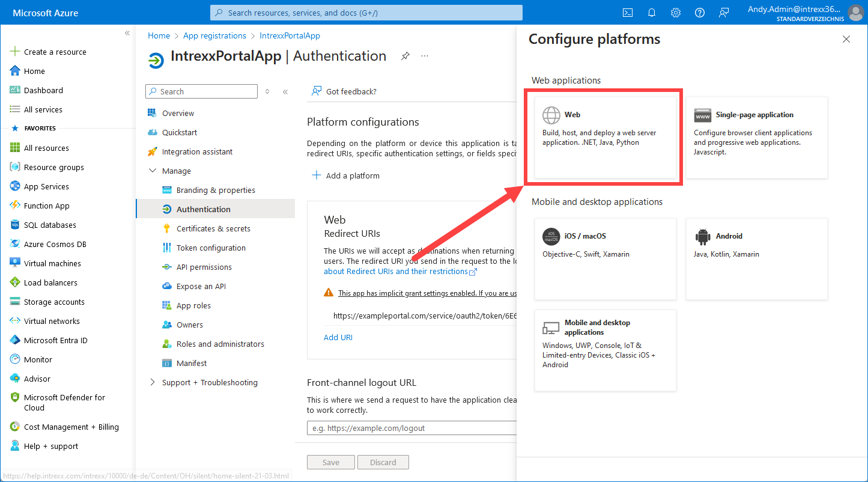Open the notifications bell
The width and height of the screenshot is (868, 482).
click(652, 13)
